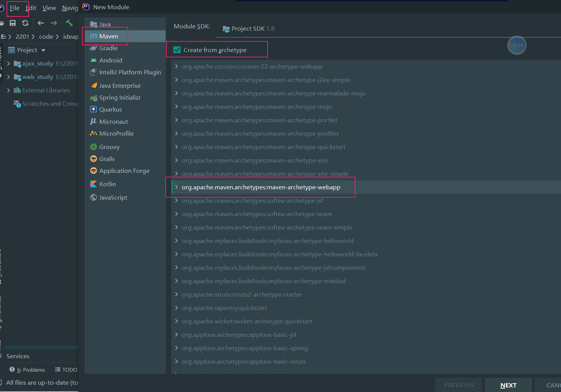
Task: Select maven-archetype-portlet archetype
Action: (x=260, y=120)
